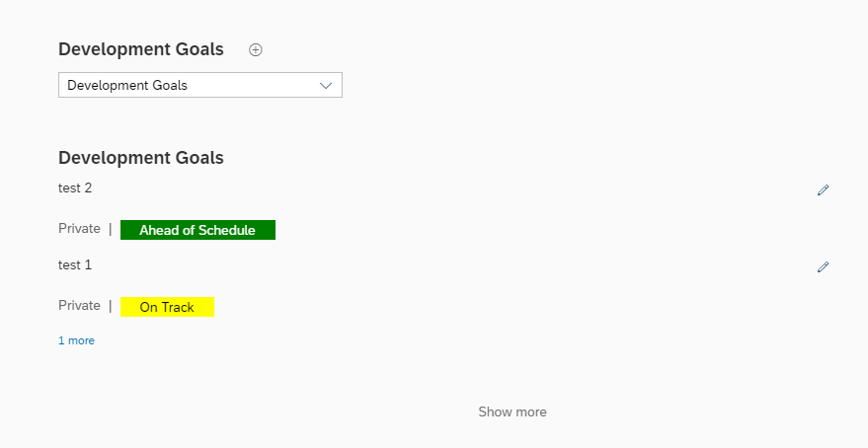
Task: Click the separator bar beside On Track
Action: point(111,305)
